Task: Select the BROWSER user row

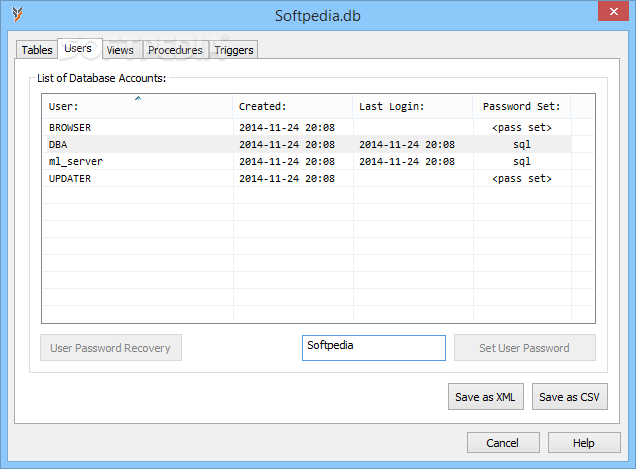Action: (x=307, y=127)
